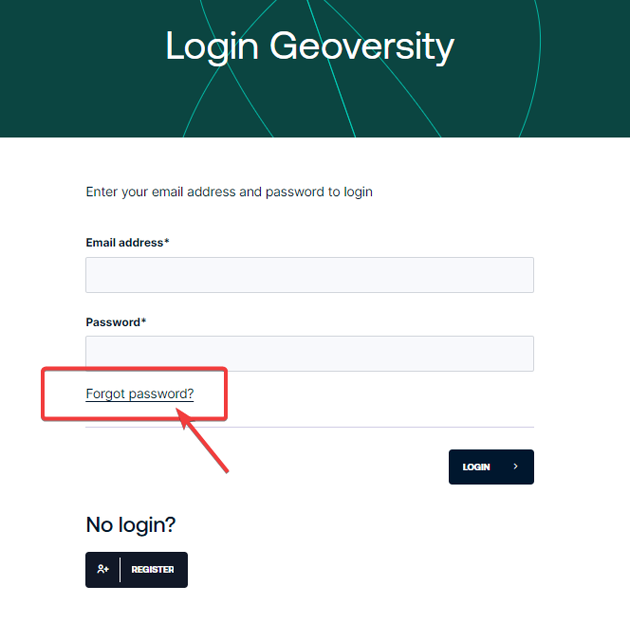Viewport: 630px width, 623px height.
Task: Focus the Email address input field
Action: click(x=309, y=275)
